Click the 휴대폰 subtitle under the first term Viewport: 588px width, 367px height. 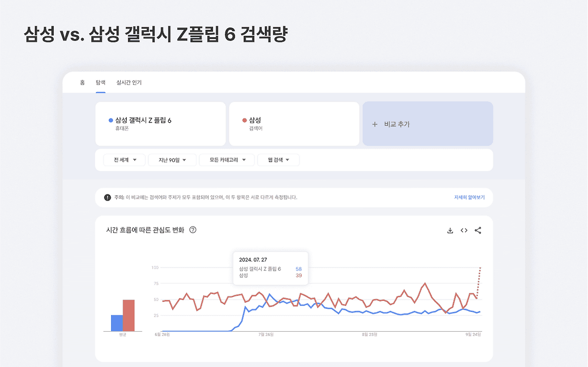(x=122, y=129)
